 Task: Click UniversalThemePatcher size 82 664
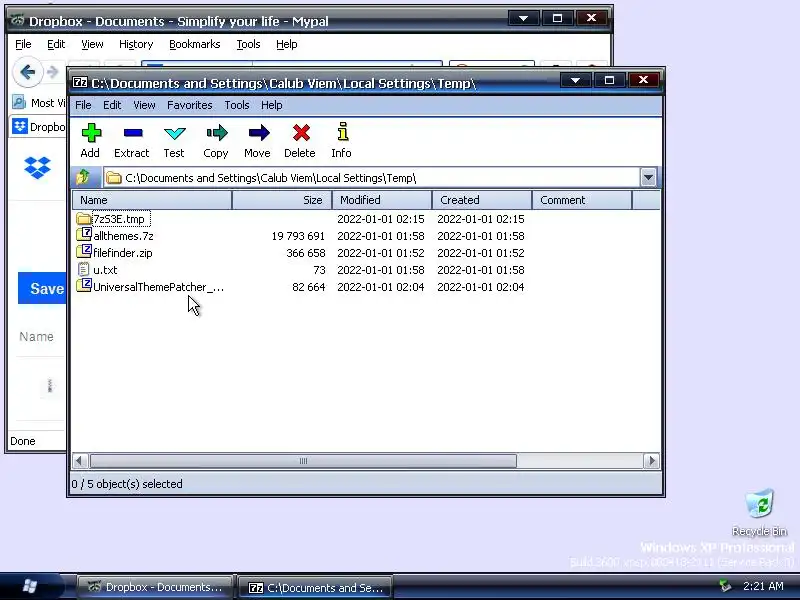(308, 287)
